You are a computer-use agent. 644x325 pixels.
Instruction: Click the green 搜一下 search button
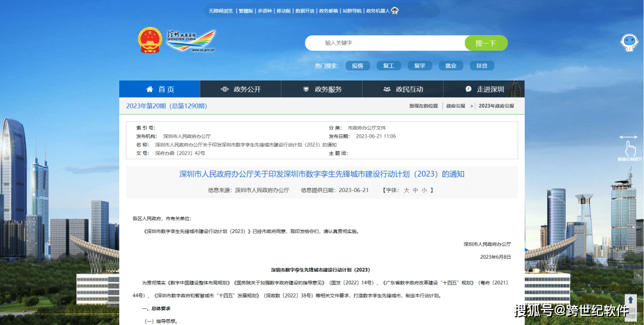tap(486, 43)
